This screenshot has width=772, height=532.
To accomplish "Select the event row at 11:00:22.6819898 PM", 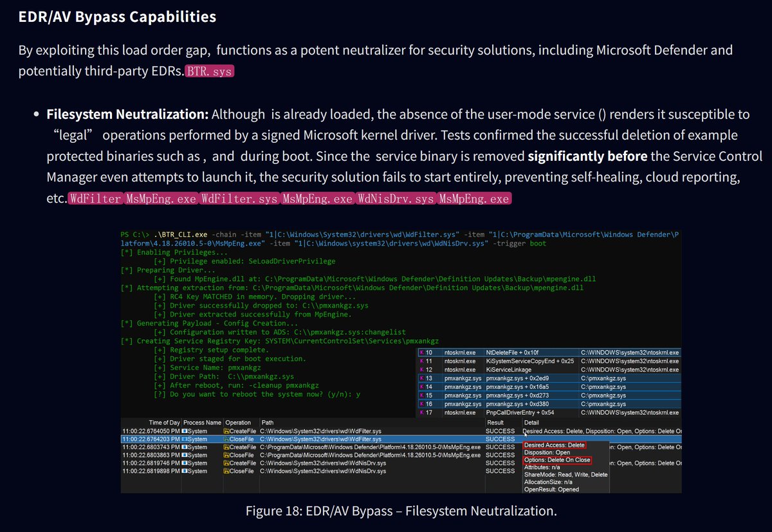I will pos(400,471).
